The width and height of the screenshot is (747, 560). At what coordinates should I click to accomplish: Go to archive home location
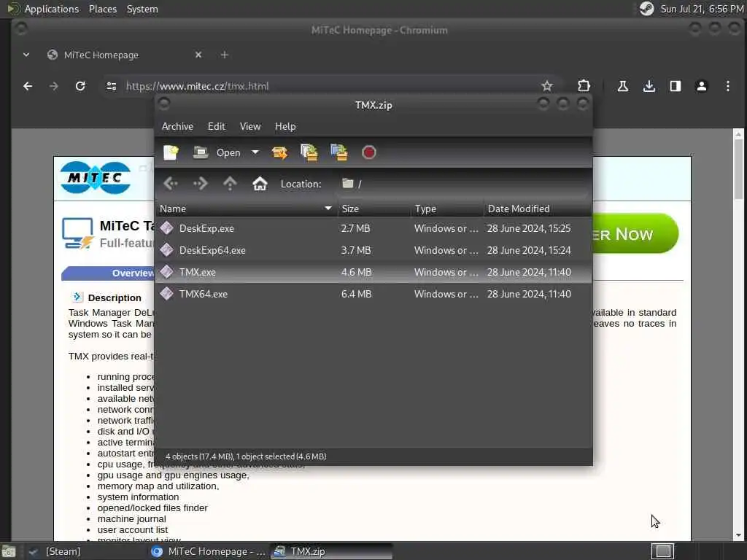[x=260, y=183]
